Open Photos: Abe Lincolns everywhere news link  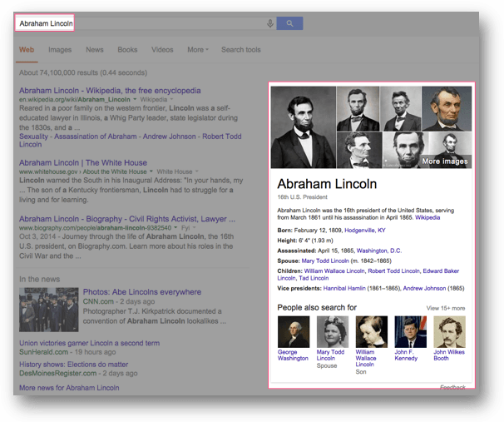tap(142, 292)
